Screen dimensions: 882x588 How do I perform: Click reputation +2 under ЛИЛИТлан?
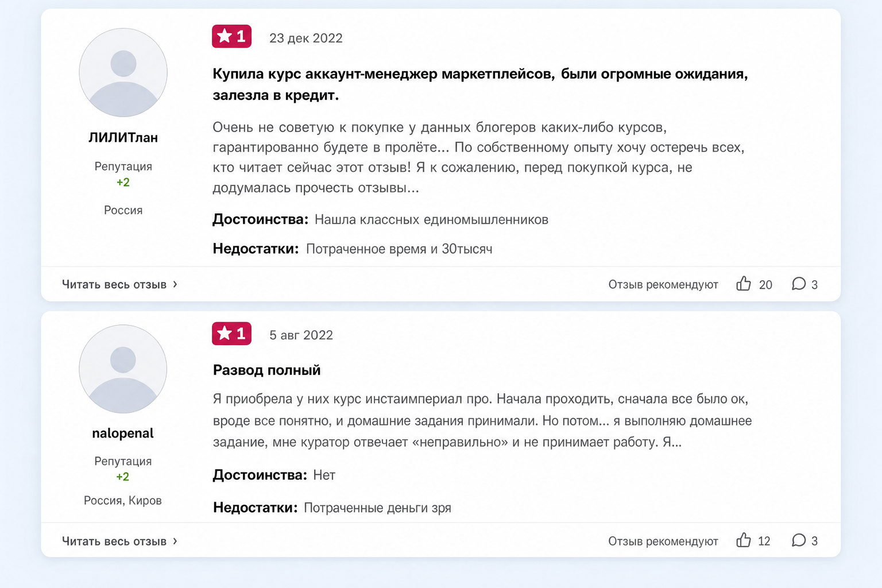pos(123,183)
